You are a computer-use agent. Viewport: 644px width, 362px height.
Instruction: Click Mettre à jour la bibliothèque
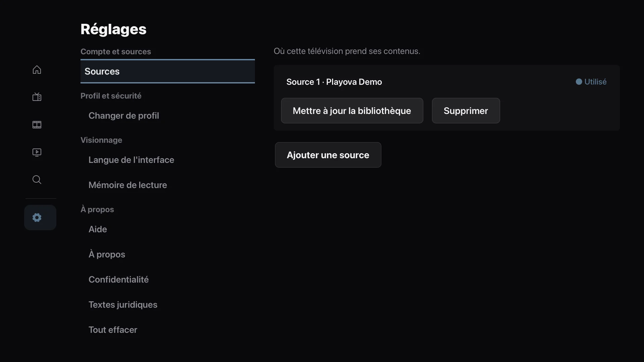[352, 111]
